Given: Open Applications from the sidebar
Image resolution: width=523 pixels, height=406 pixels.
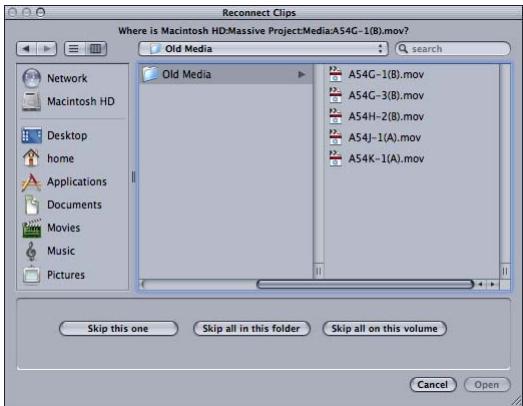Looking at the screenshot, I should [64, 181].
